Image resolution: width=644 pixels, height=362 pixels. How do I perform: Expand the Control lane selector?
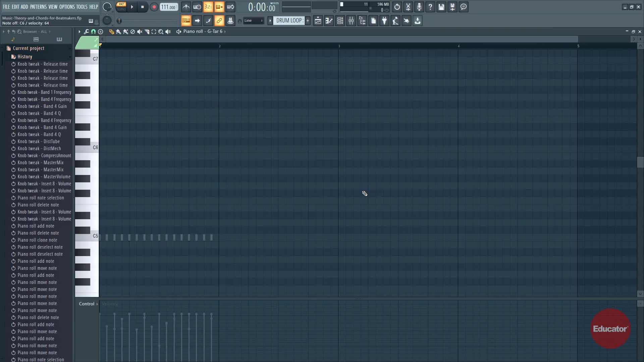(x=89, y=304)
